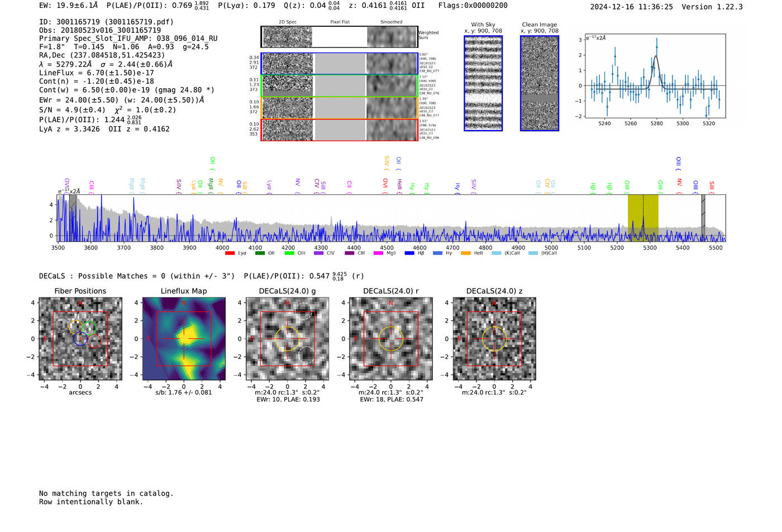
Task: Select the 'Primary Spec_Slot_IFU_AMP: 038_096_014_RU' text
Action: 128,39
